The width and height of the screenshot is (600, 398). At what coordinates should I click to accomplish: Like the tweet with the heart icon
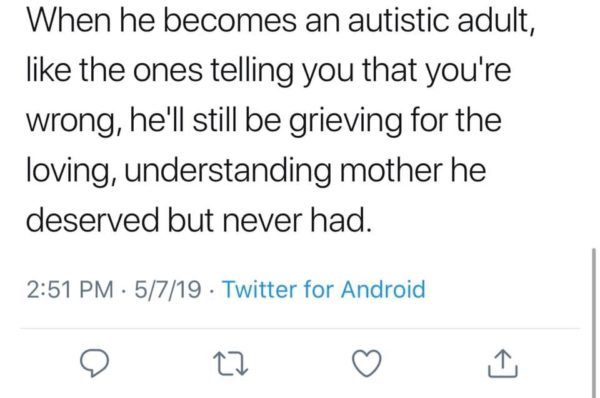[x=367, y=363]
